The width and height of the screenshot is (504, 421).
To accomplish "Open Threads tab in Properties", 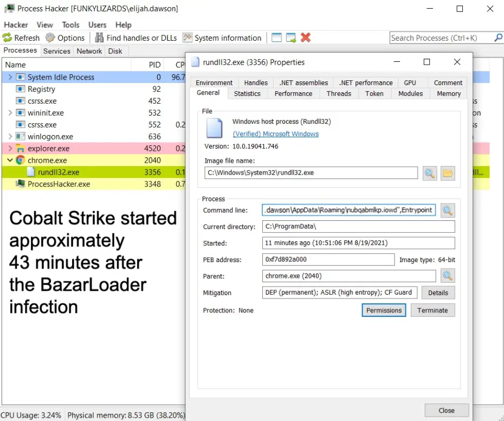I will click(x=339, y=94).
